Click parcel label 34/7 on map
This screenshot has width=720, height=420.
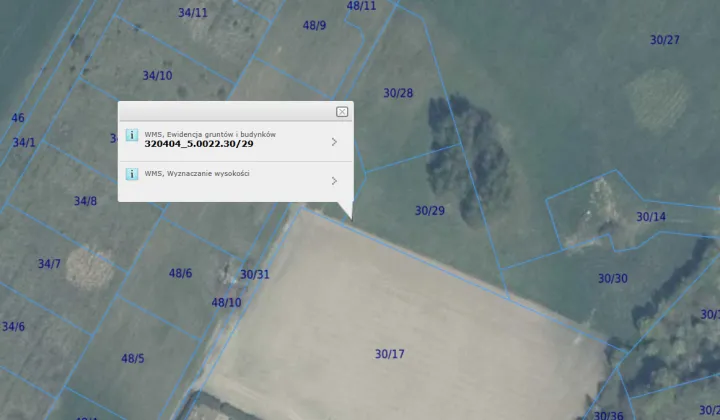click(x=49, y=264)
